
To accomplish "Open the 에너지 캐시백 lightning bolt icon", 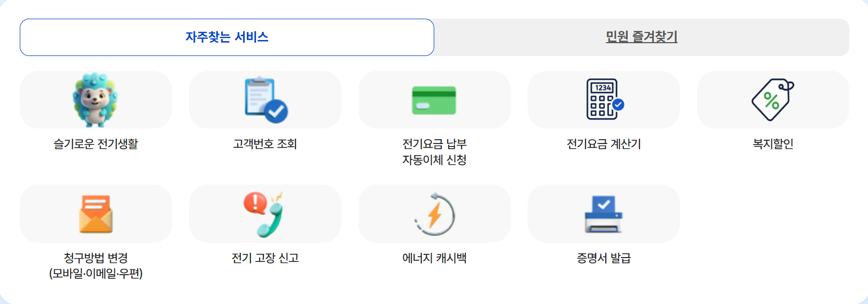I will (434, 214).
